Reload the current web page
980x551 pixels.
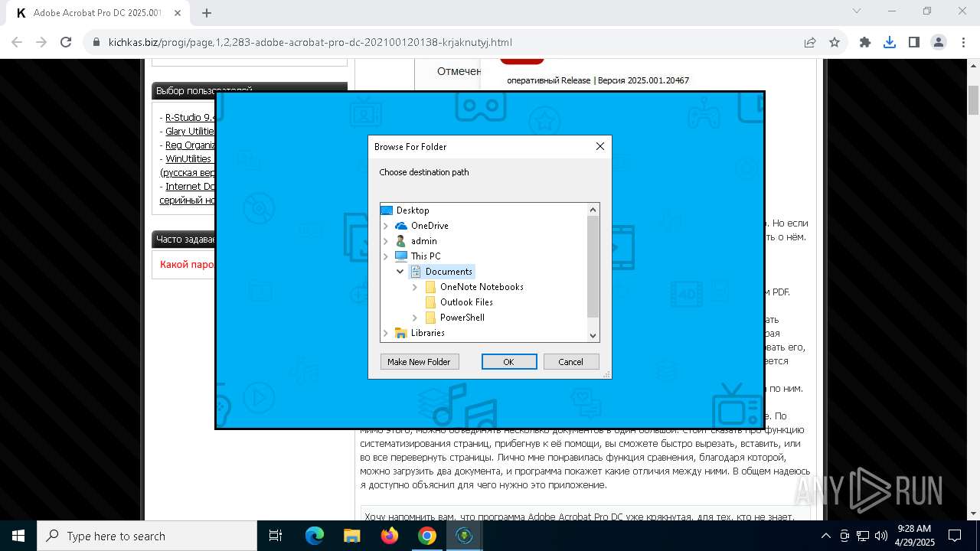tap(66, 42)
